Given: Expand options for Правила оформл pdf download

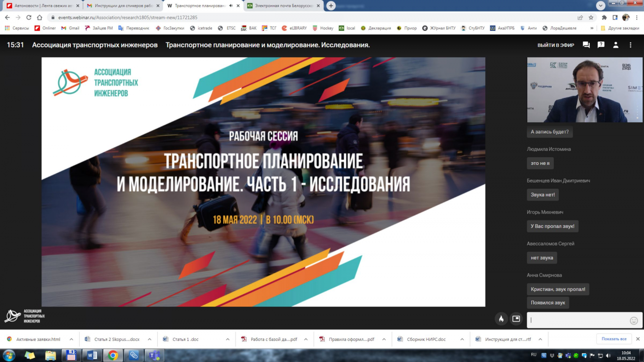Looking at the screenshot, I should [x=384, y=339].
